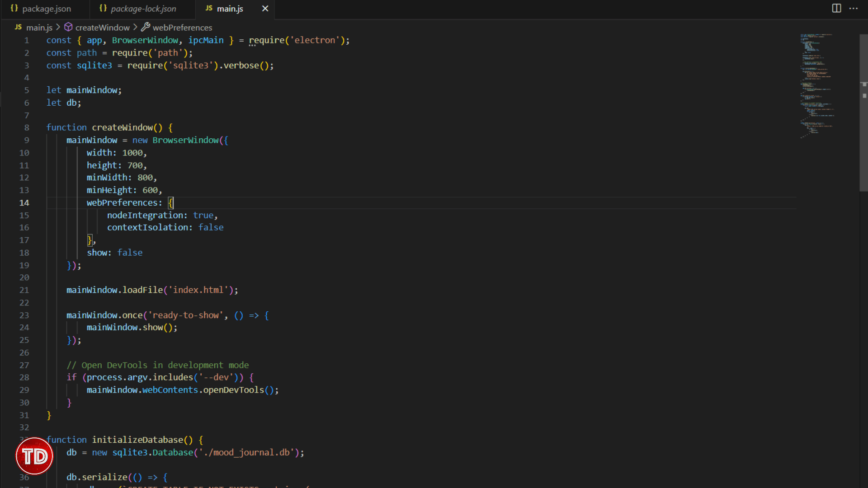Click the wrench icon beside webPreferences breadcrumb

pyautogui.click(x=146, y=27)
